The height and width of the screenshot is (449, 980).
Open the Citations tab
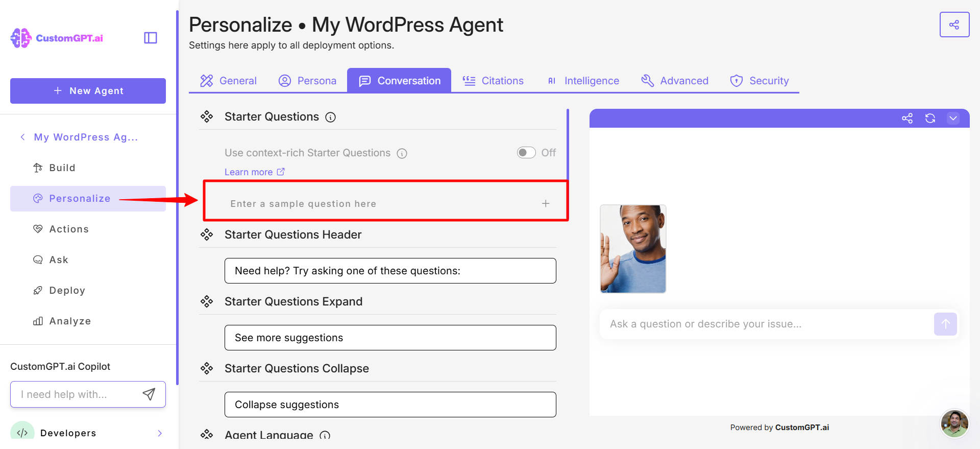point(493,81)
